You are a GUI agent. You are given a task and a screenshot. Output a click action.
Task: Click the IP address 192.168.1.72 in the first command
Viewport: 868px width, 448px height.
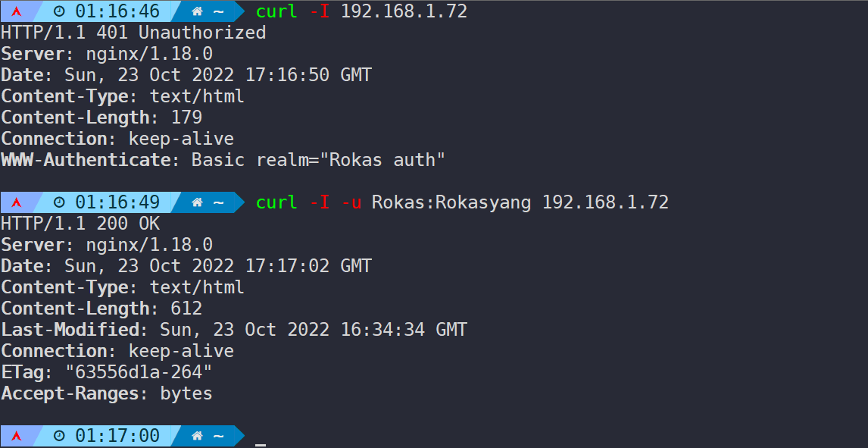click(404, 11)
